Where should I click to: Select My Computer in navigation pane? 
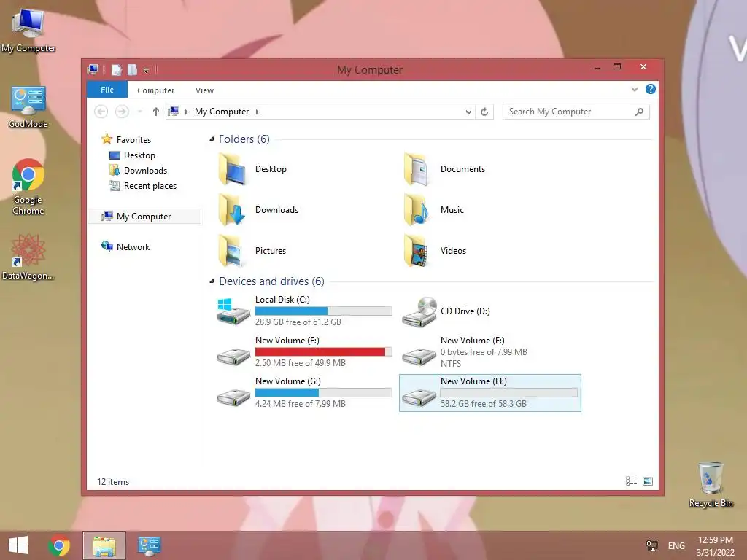(144, 216)
